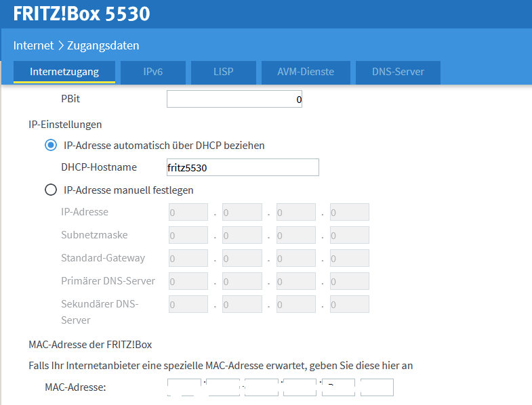
Task: Click fourth octet of Sekundärer DNS-Server
Action: coord(350,304)
